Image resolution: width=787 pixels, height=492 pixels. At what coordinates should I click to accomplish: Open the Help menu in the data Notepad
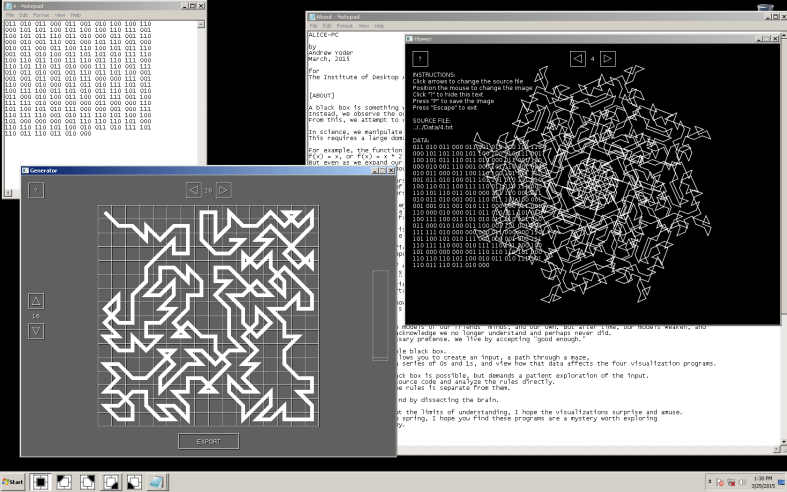(77, 15)
